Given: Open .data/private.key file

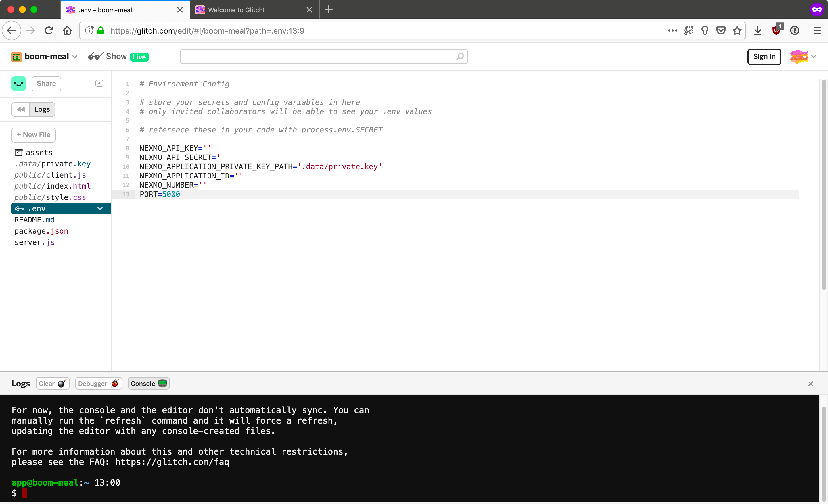Looking at the screenshot, I should pyautogui.click(x=52, y=164).
